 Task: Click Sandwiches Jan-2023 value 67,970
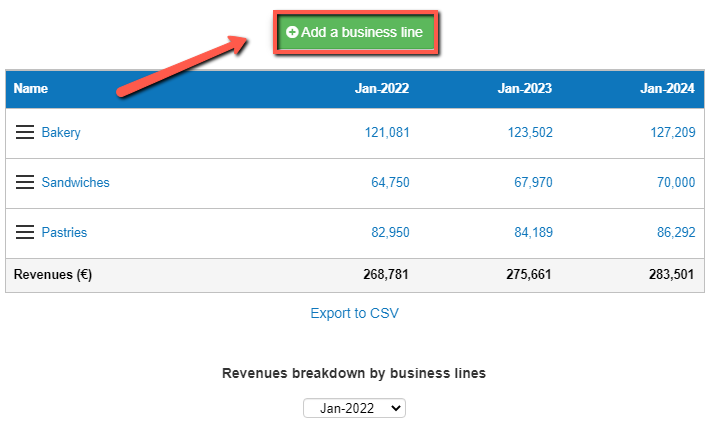[x=533, y=182]
